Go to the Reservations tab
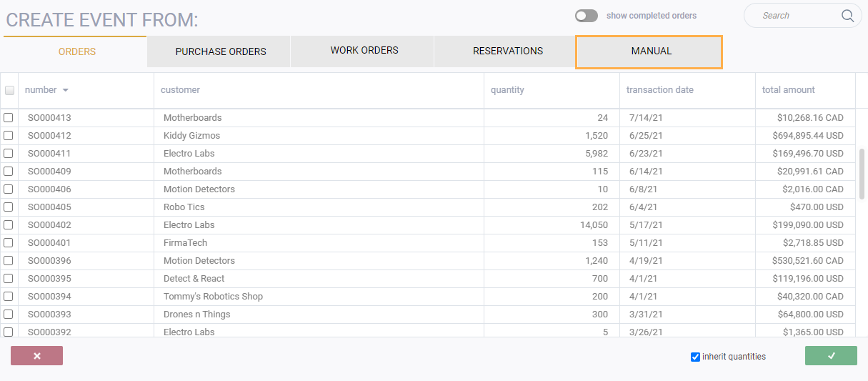Image resolution: width=868 pixels, height=381 pixels. (x=508, y=51)
